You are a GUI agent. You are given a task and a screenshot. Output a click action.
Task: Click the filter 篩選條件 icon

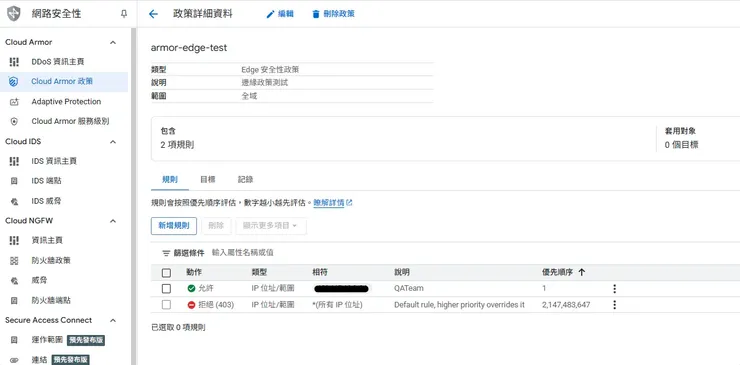pos(166,253)
